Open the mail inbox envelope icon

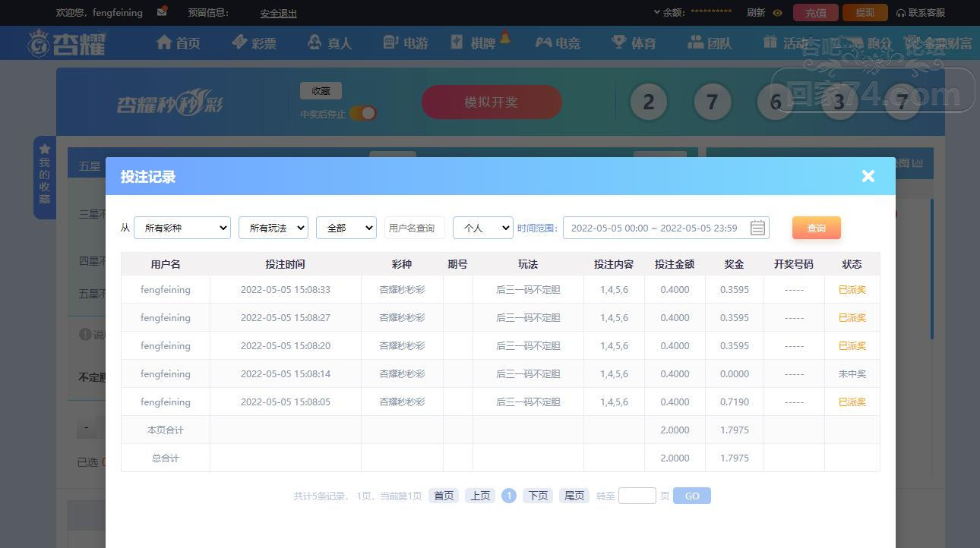(x=162, y=11)
